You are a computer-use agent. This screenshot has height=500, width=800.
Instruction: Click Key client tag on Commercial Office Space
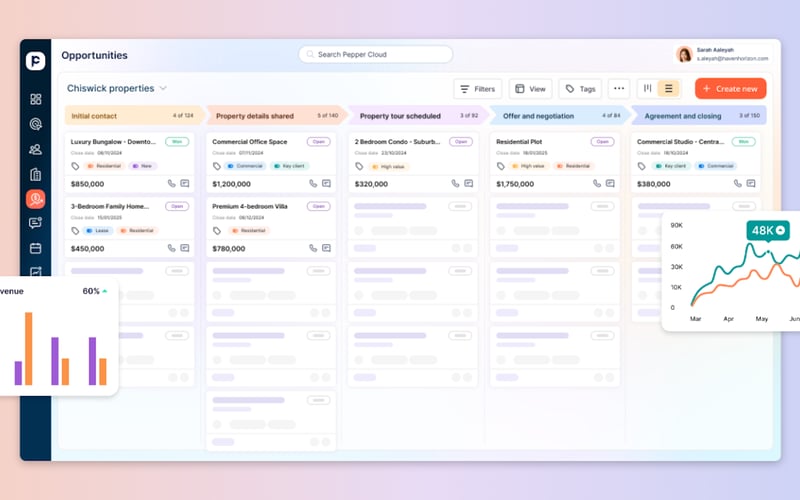290,166
